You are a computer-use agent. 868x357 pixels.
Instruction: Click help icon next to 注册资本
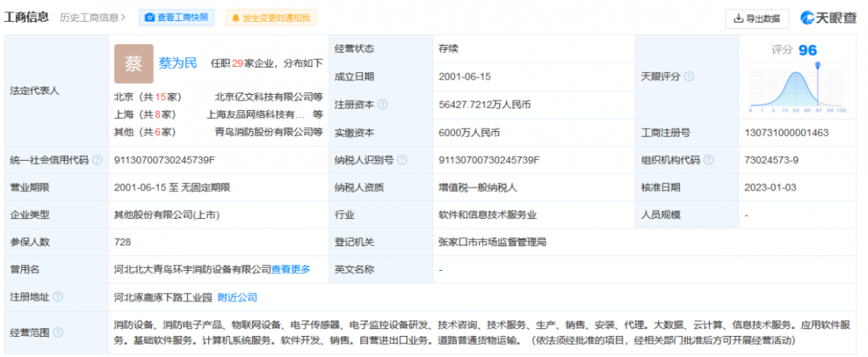tap(382, 104)
